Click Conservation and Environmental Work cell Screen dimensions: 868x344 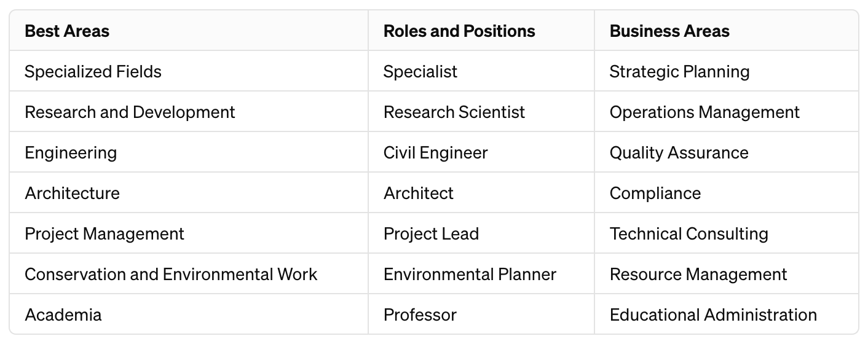pyautogui.click(x=171, y=275)
